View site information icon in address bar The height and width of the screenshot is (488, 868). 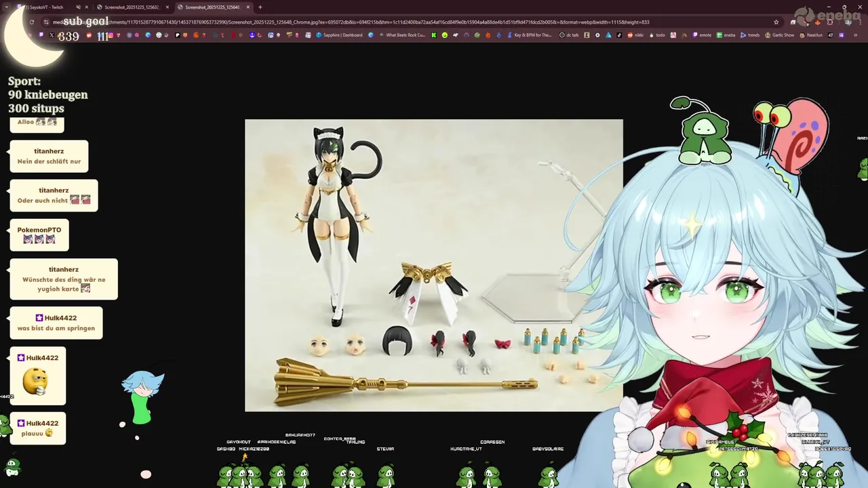(46, 22)
